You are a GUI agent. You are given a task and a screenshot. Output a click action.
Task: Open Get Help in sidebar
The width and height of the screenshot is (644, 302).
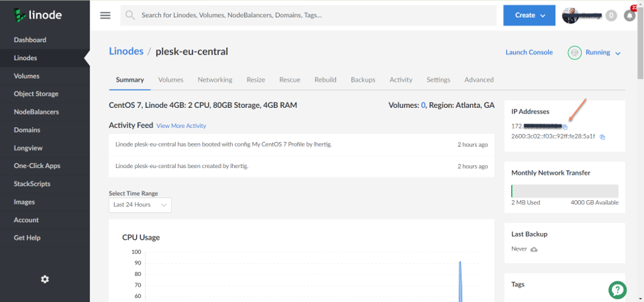pos(44,238)
